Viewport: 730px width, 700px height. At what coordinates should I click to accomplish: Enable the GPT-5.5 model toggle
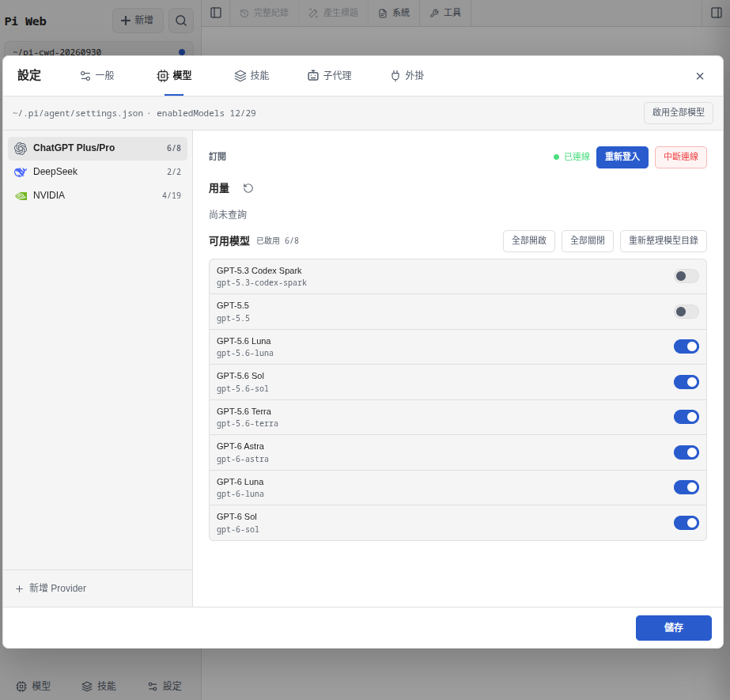point(687,312)
